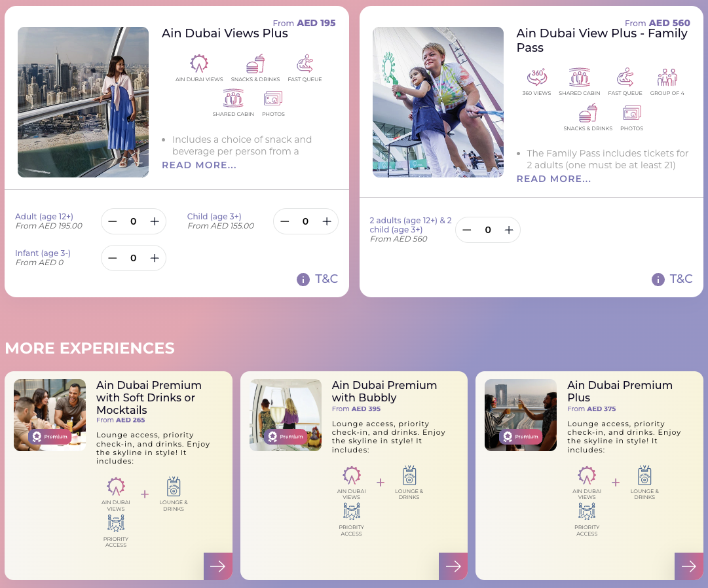Click Lounge & Drinks icon in Premium Plus card
Viewport: 708px width, 588px height.
(x=644, y=475)
